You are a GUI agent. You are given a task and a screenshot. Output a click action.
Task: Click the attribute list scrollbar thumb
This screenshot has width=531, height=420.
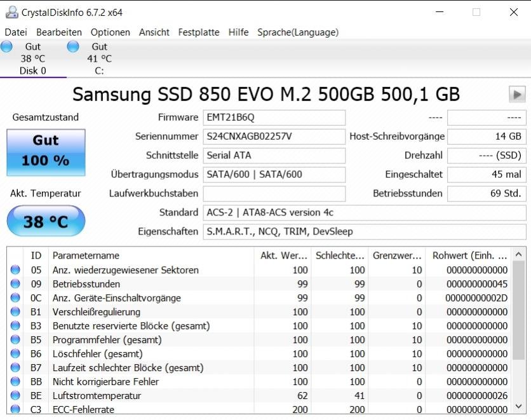coord(518,310)
